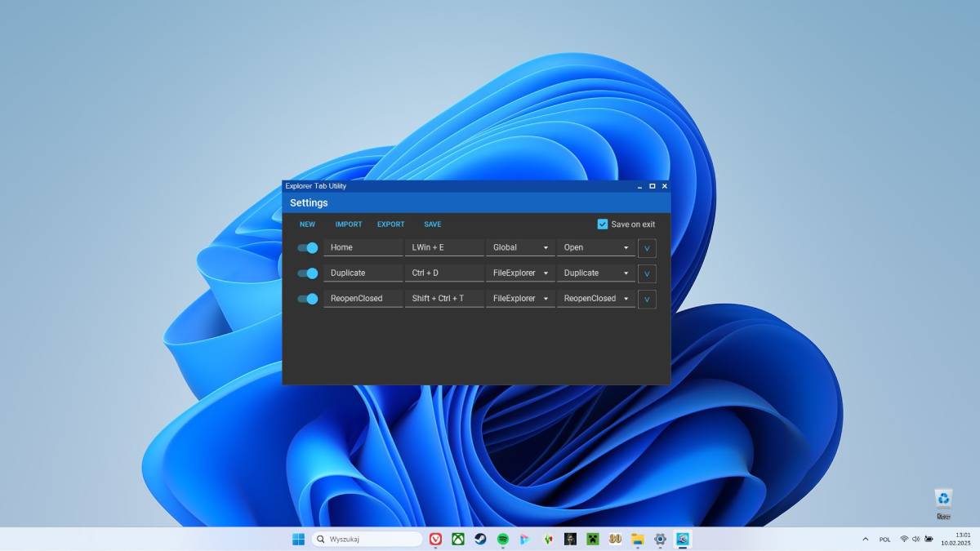This screenshot has height=551, width=980.
Task: Uncheck the Save on exit checkbox
Action: click(x=603, y=224)
